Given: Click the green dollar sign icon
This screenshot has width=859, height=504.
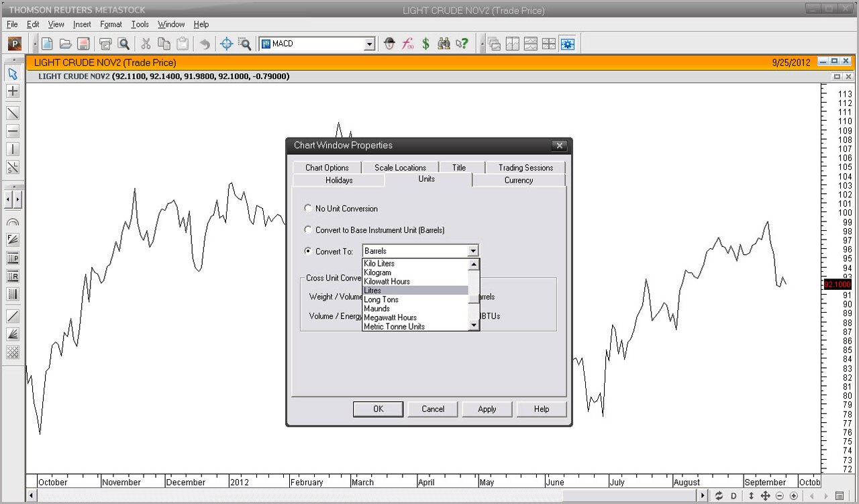Looking at the screenshot, I should 425,44.
